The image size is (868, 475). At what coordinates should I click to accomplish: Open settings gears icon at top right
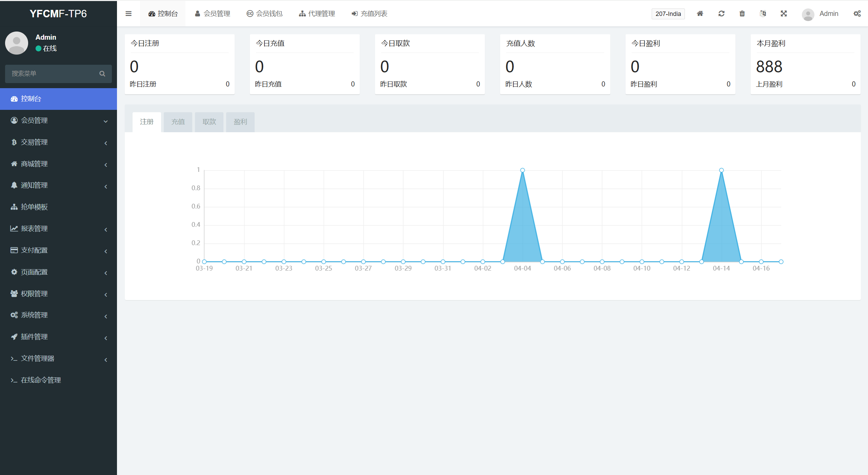(857, 14)
